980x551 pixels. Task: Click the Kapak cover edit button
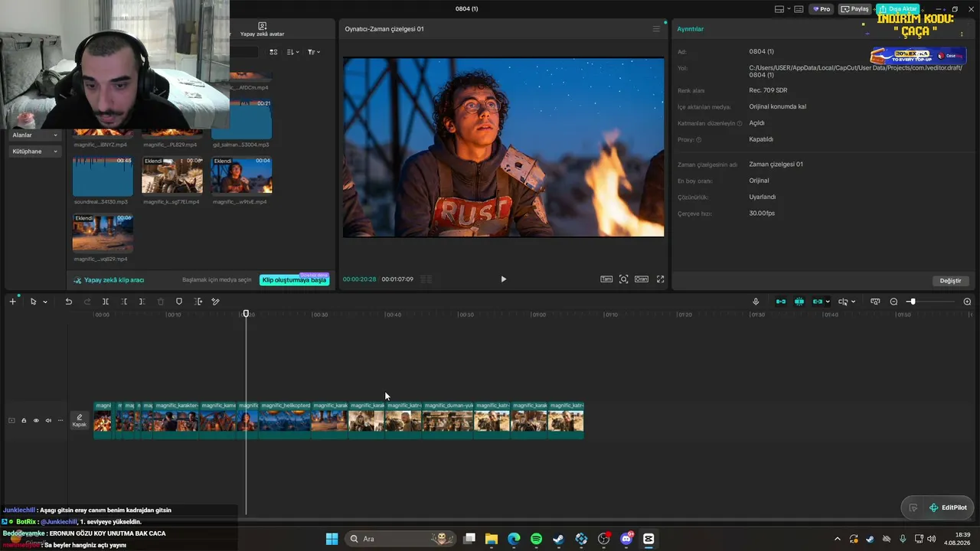pos(80,421)
